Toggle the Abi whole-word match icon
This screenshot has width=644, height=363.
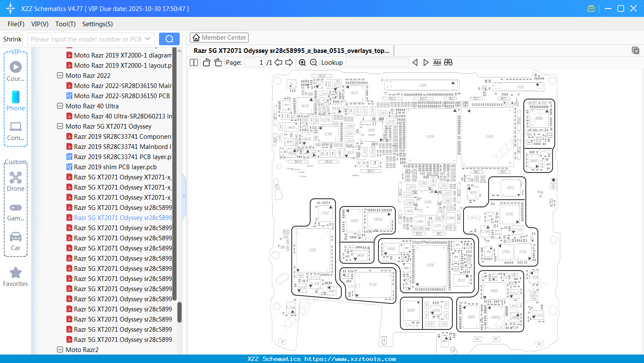[x=437, y=63]
